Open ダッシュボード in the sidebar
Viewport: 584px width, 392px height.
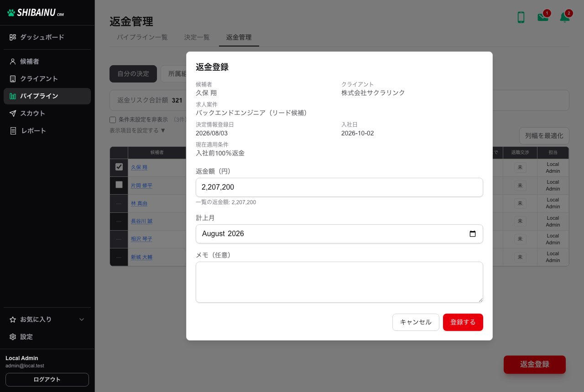47,37
